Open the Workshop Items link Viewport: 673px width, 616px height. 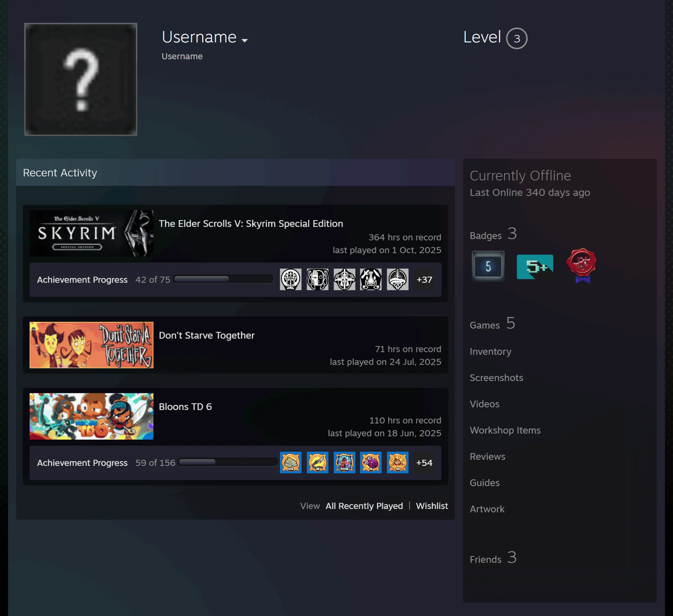(x=505, y=430)
